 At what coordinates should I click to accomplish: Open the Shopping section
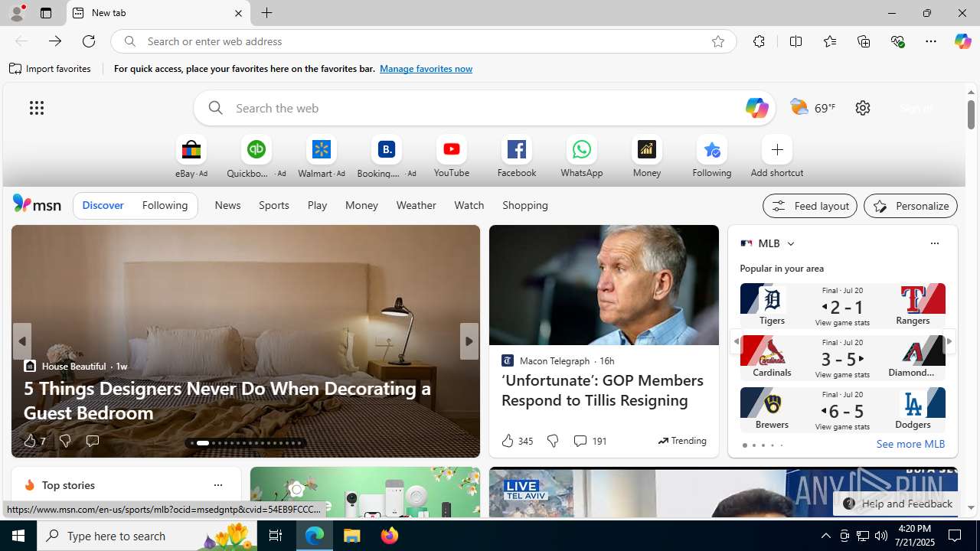[525, 205]
